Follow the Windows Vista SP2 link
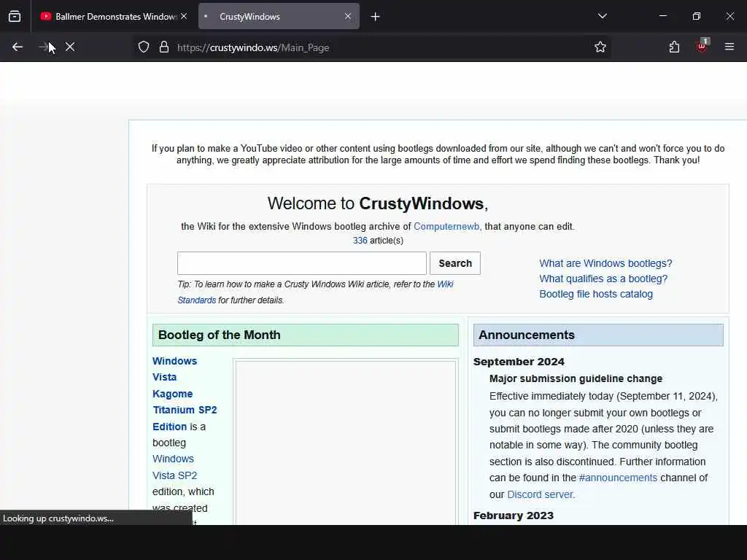This screenshot has width=747, height=560. (x=174, y=467)
